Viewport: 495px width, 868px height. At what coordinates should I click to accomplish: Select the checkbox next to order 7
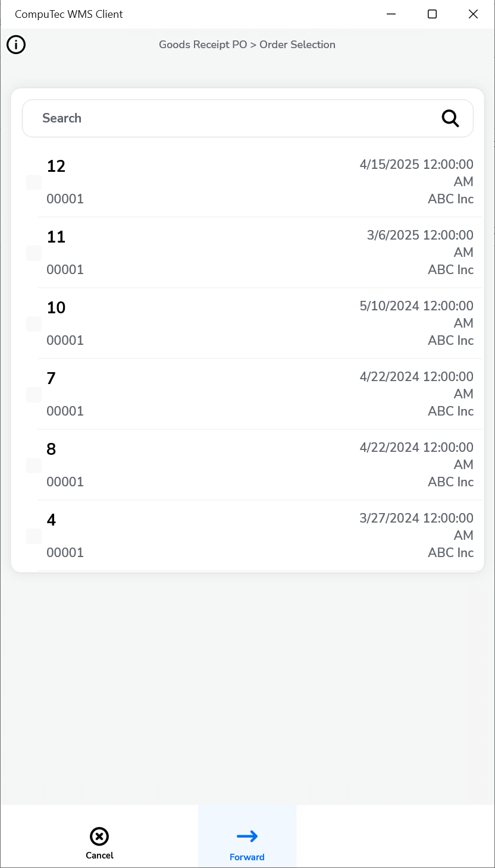point(34,395)
